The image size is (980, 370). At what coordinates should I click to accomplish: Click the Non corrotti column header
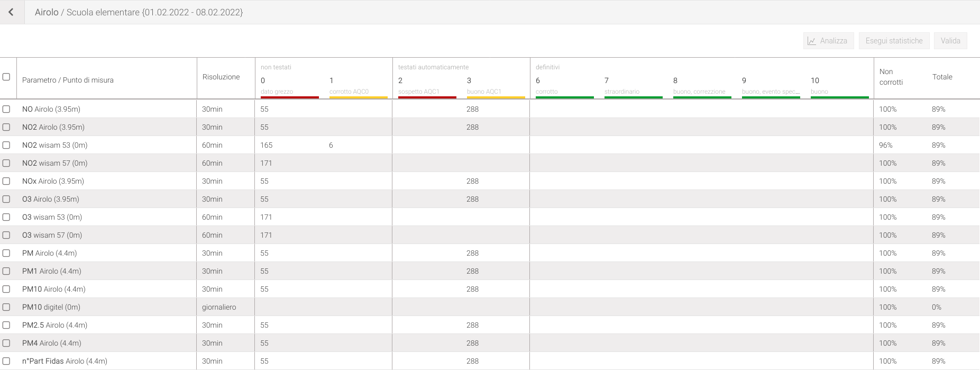coord(891,77)
